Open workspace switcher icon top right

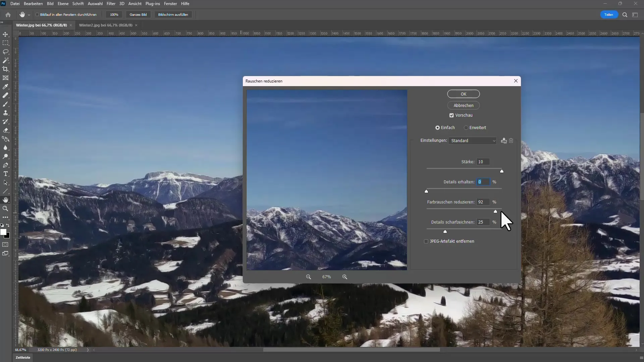[x=635, y=14]
